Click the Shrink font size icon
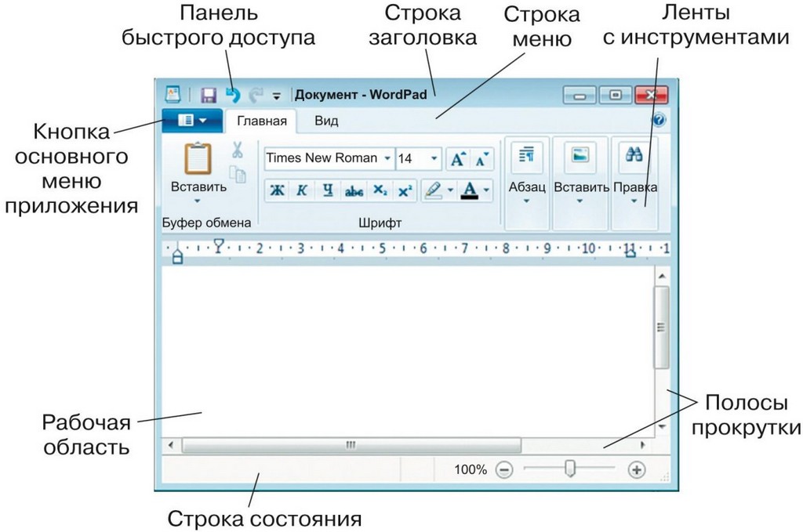The width and height of the screenshot is (803, 532). pyautogui.click(x=481, y=159)
